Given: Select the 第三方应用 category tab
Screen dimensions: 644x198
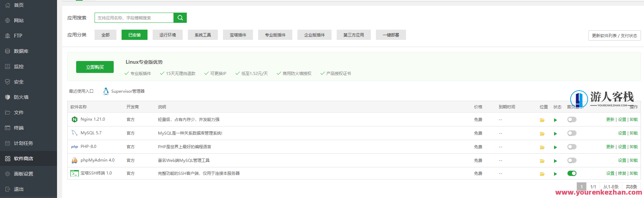Looking at the screenshot, I should (354, 35).
